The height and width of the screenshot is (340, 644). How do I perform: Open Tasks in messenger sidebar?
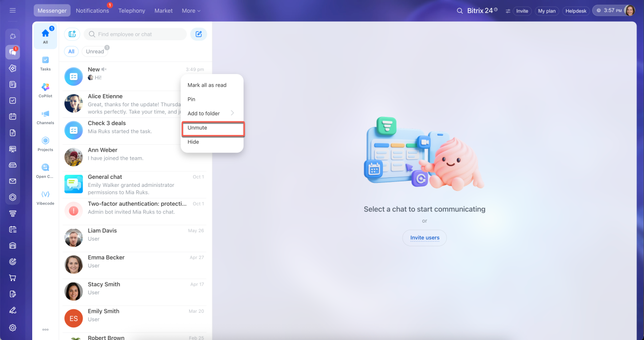coord(45,63)
